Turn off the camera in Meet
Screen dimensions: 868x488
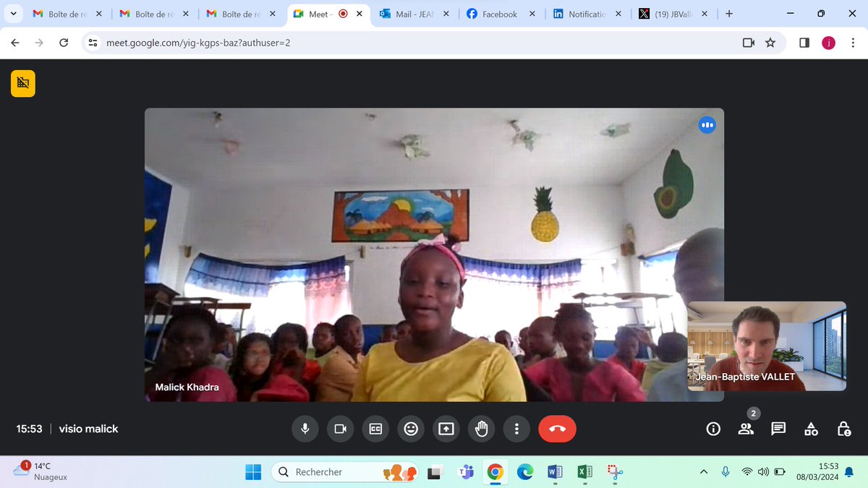[x=340, y=429]
